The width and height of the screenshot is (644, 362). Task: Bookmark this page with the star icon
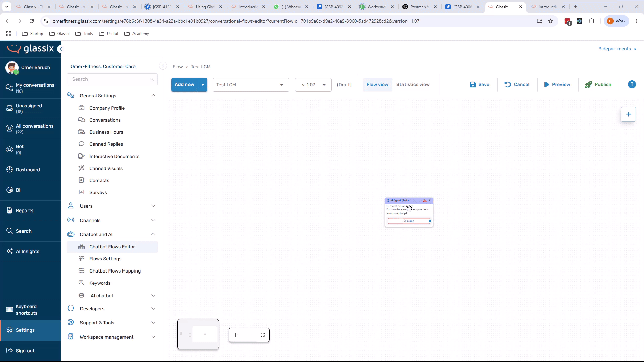click(x=550, y=21)
